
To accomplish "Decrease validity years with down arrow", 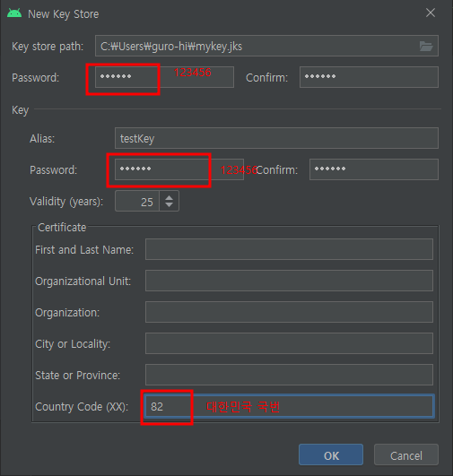I will [x=169, y=205].
